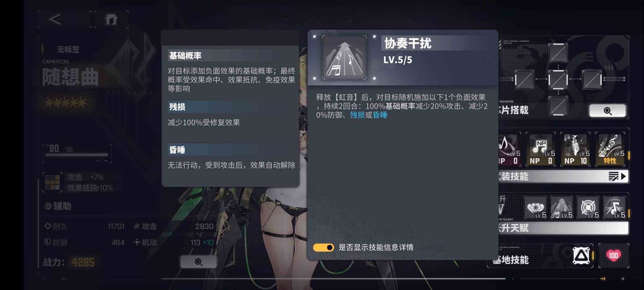The width and height of the screenshot is (644, 290).
Task: Click the 残损 blue keyword link
Action: pos(357,115)
